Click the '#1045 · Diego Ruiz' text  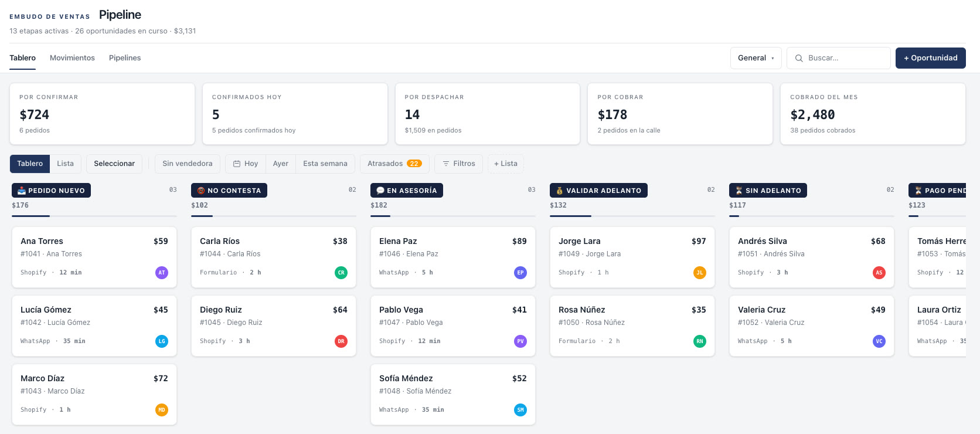point(231,323)
